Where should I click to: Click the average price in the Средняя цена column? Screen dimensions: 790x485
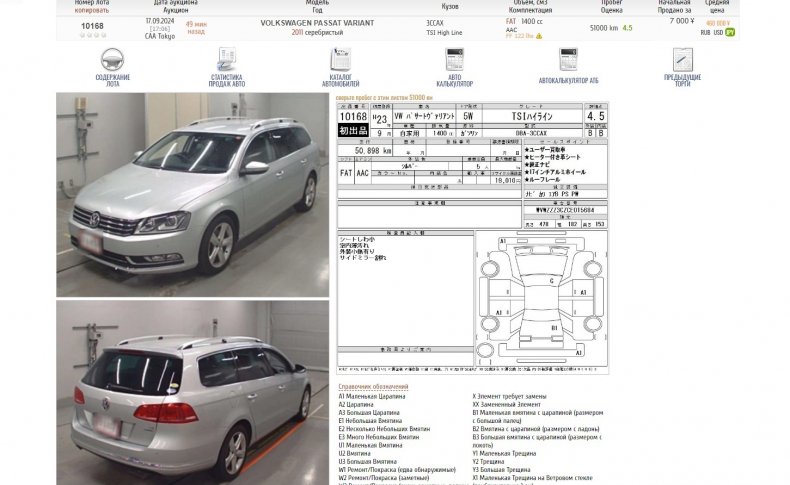point(717,24)
